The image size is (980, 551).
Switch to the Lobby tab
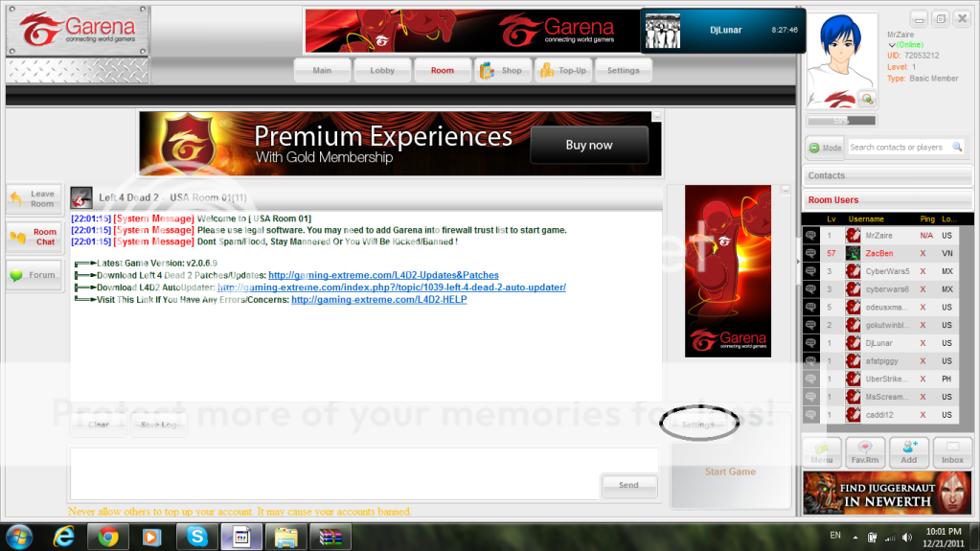382,70
